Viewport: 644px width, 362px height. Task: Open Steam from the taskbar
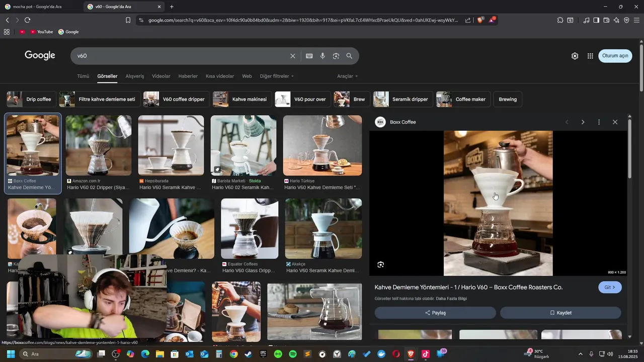248,354
